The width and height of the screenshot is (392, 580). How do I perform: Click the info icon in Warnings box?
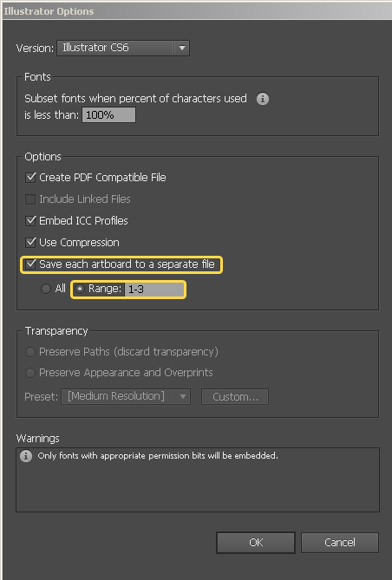pos(26,456)
